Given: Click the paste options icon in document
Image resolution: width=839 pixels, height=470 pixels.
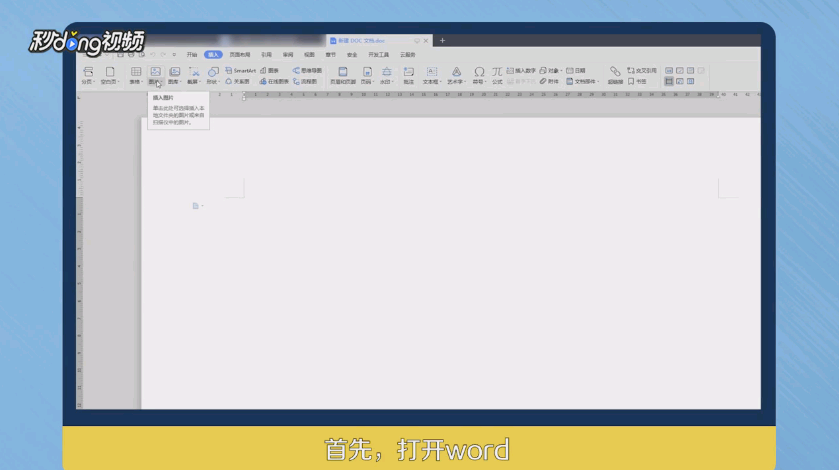Looking at the screenshot, I should (196, 206).
